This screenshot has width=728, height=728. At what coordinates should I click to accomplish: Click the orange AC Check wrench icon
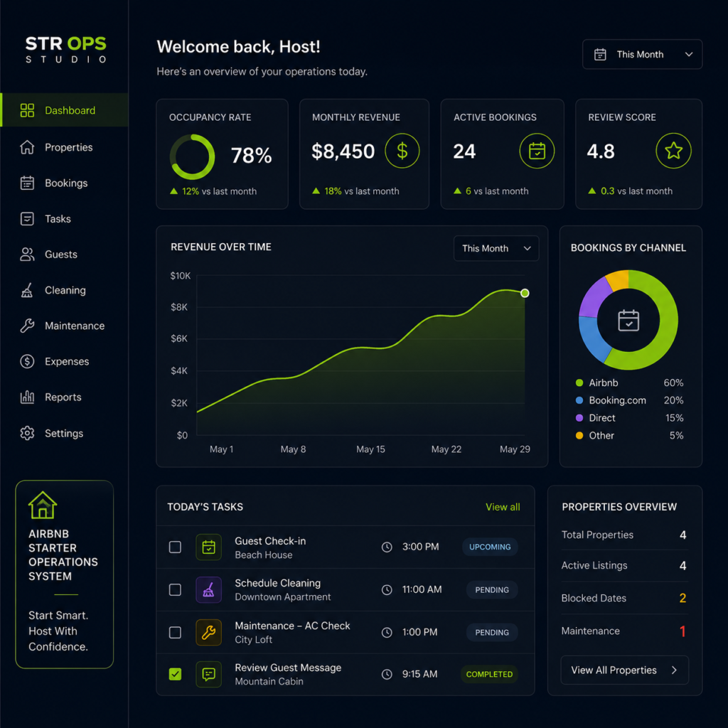click(208, 632)
